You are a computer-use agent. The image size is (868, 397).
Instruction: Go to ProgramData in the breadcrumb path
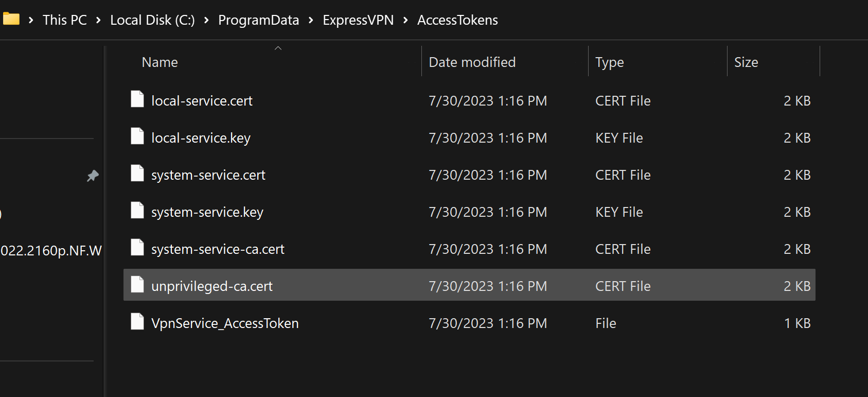click(258, 20)
